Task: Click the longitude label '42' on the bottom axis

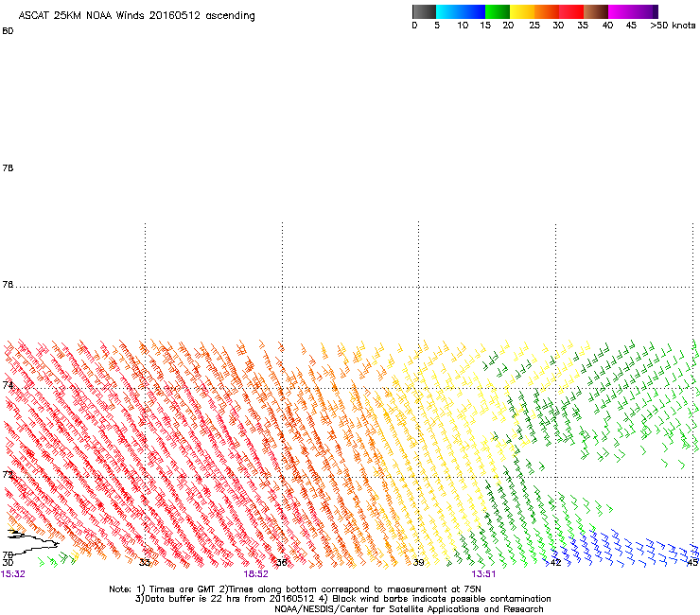Action: pos(555,562)
